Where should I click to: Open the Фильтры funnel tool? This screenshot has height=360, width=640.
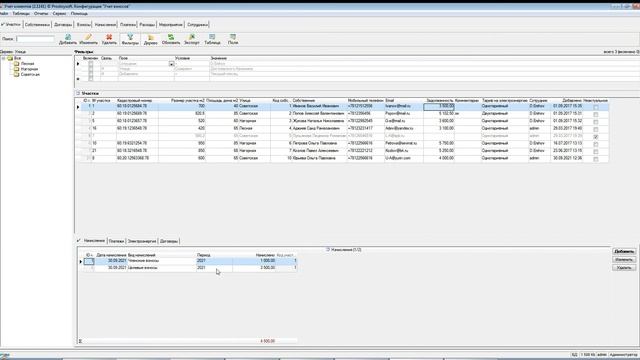point(130,39)
